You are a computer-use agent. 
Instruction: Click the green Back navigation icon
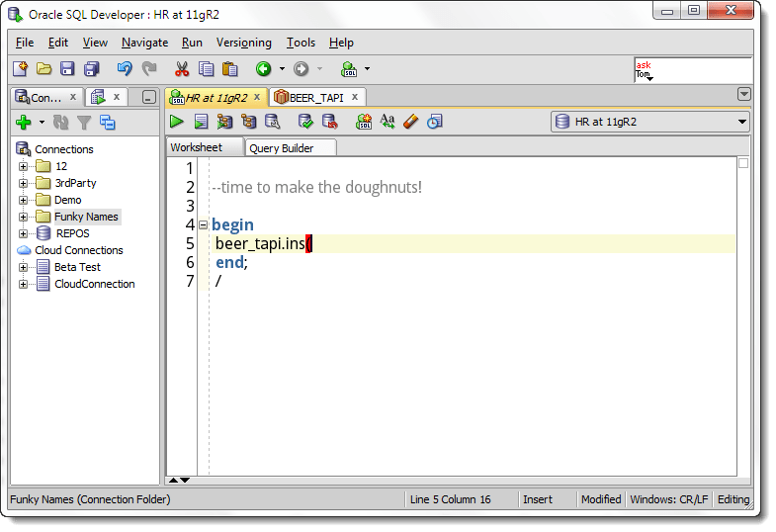tap(263, 69)
